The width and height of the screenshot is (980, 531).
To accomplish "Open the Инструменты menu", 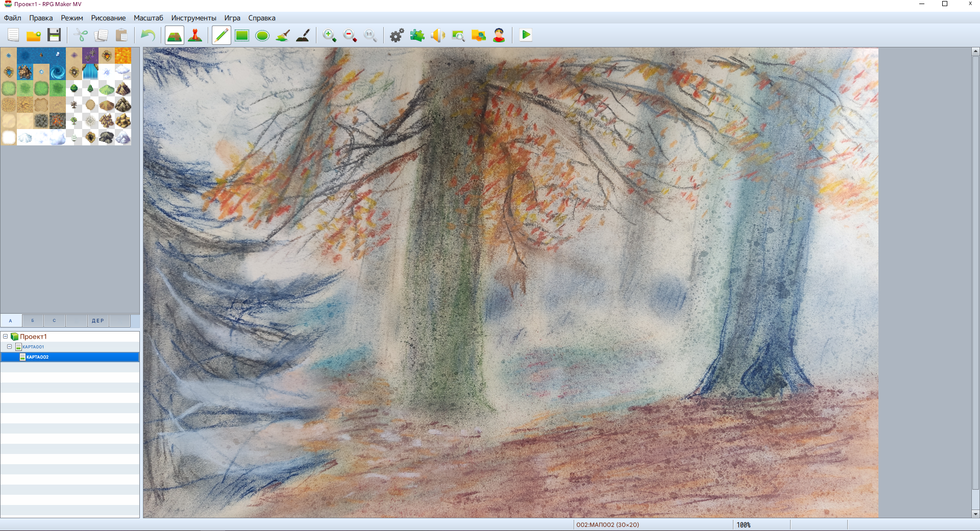I will 194,18.
